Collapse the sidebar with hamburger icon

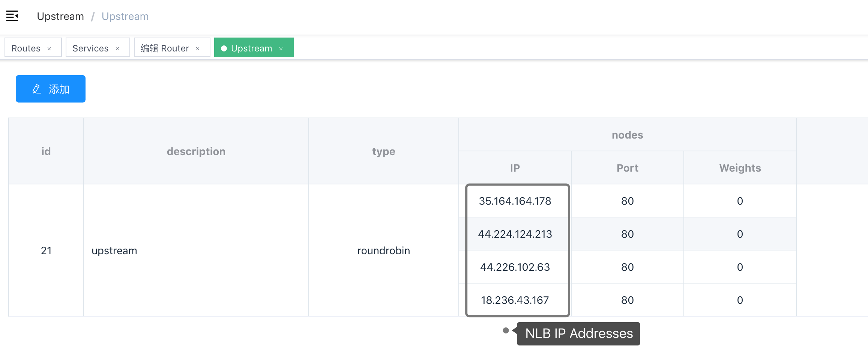tap(12, 16)
